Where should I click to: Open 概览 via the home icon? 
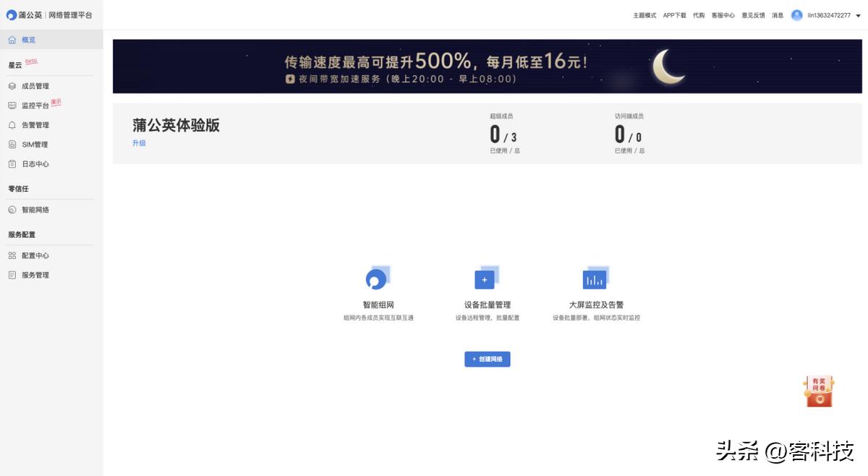click(x=13, y=40)
